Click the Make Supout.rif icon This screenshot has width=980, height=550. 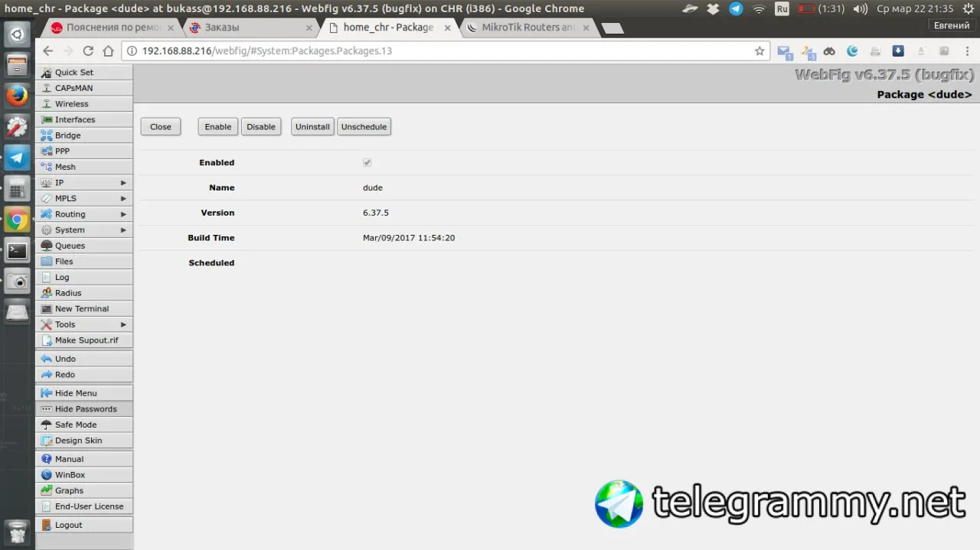coord(47,340)
